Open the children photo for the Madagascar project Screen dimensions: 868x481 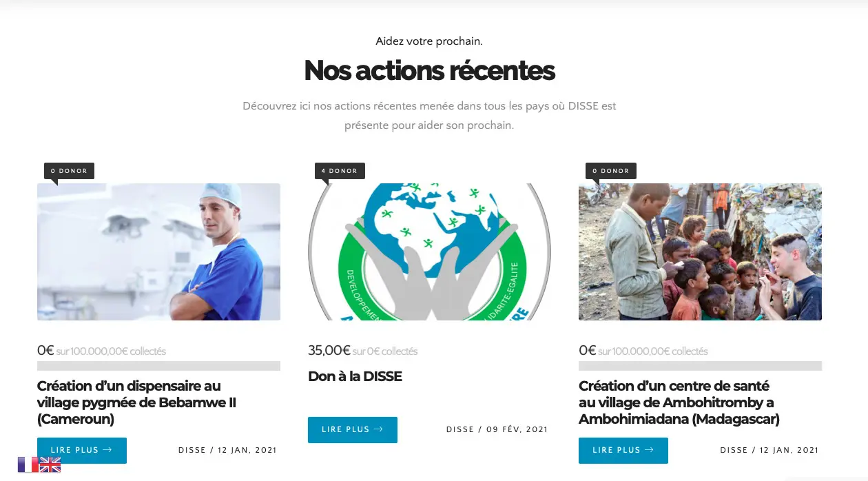tap(700, 252)
